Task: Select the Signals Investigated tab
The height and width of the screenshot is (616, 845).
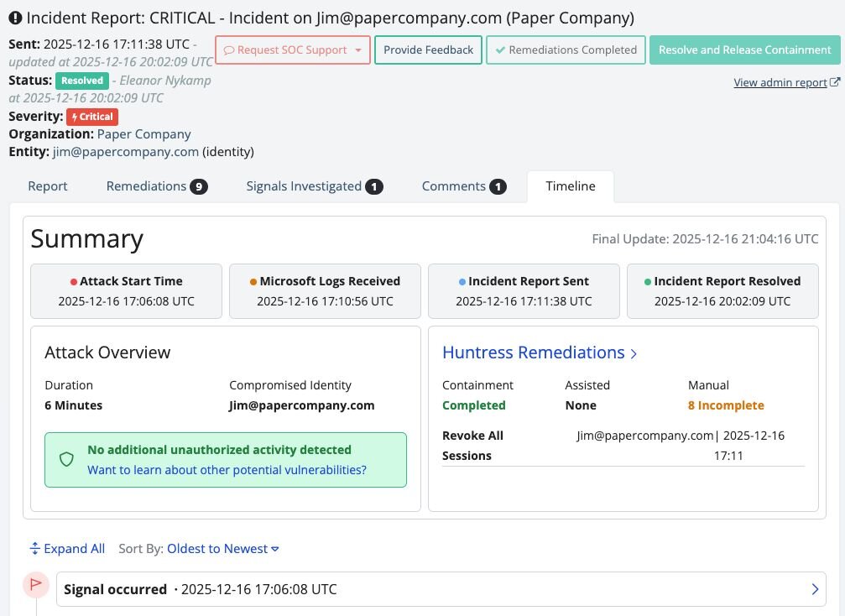Action: (x=314, y=186)
